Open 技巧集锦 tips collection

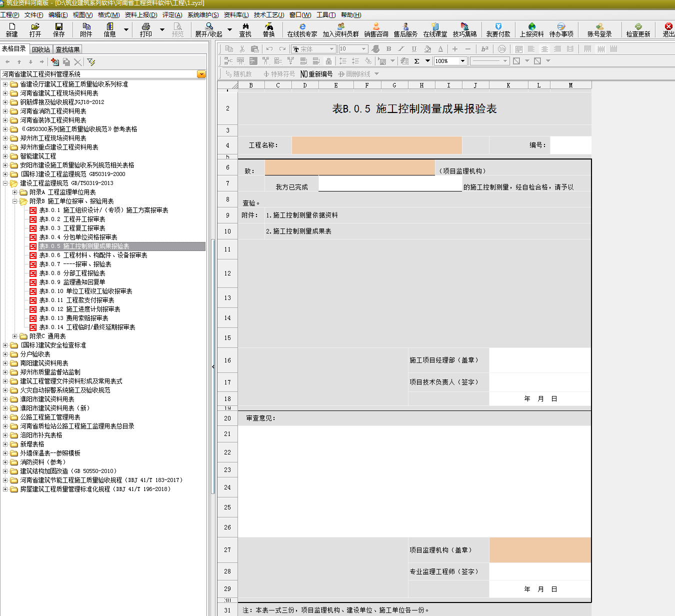coord(464,29)
